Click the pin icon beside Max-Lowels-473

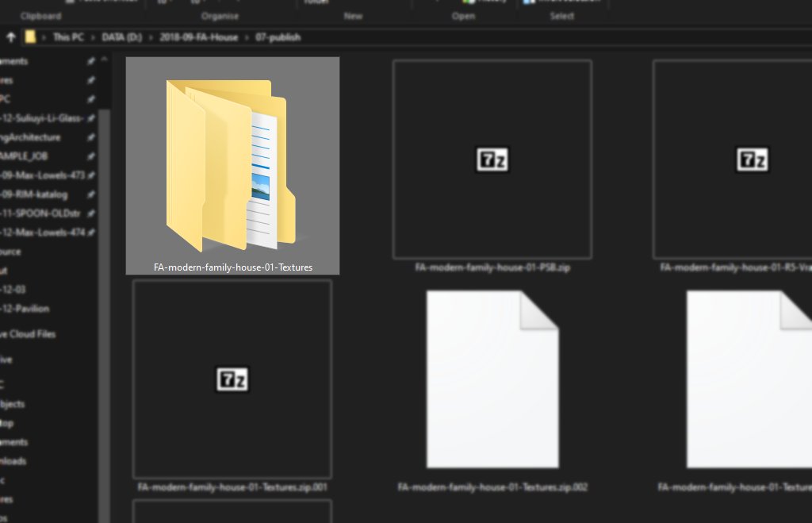91,175
